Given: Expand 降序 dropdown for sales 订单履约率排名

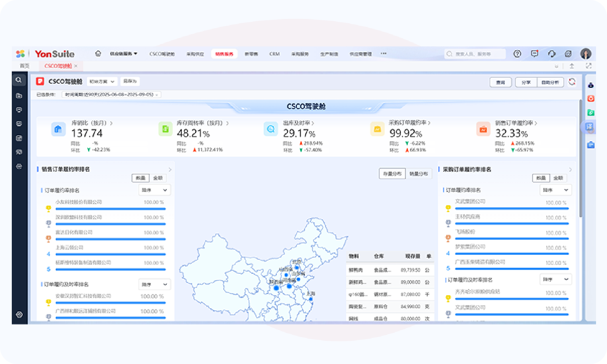Looking at the screenshot, I should click(x=155, y=190).
